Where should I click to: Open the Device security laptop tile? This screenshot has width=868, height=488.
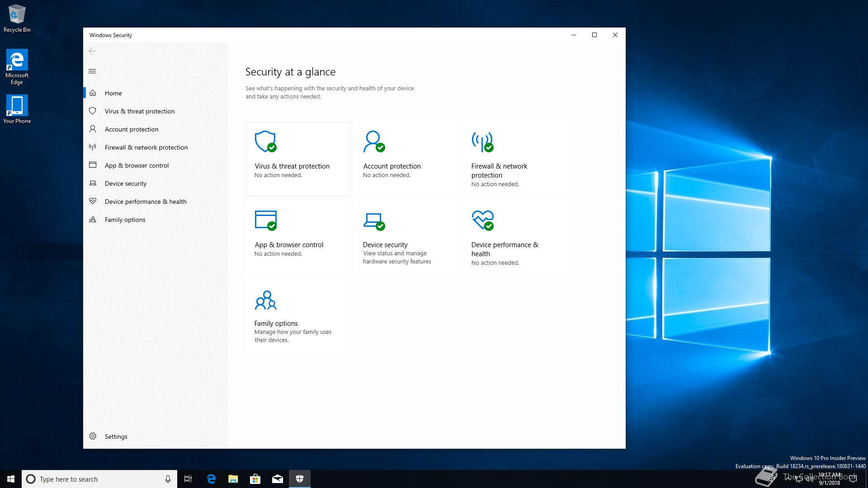(x=406, y=237)
